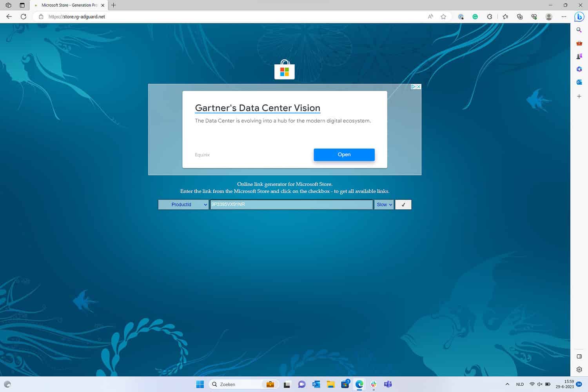This screenshot has width=588, height=392.
Task: Open Microsoft Store from taskbar
Action: click(345, 384)
